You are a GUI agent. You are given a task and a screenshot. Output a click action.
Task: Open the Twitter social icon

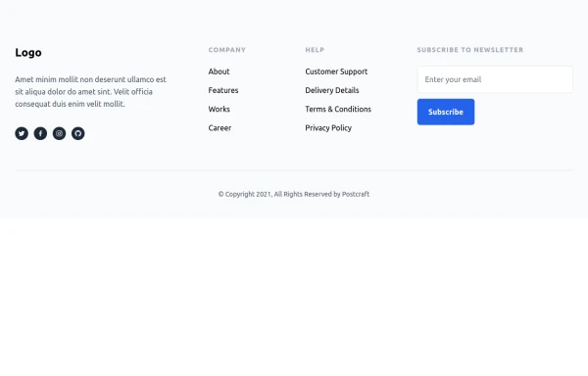[22, 133]
